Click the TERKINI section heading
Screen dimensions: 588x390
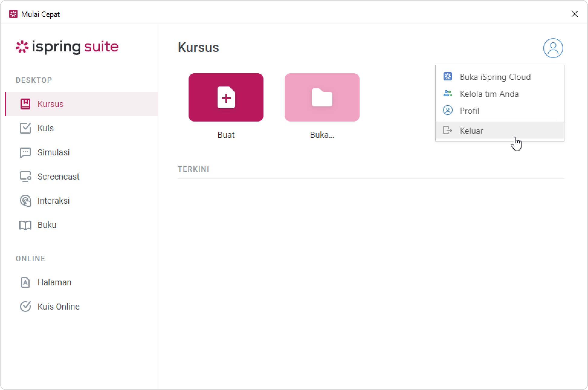193,169
